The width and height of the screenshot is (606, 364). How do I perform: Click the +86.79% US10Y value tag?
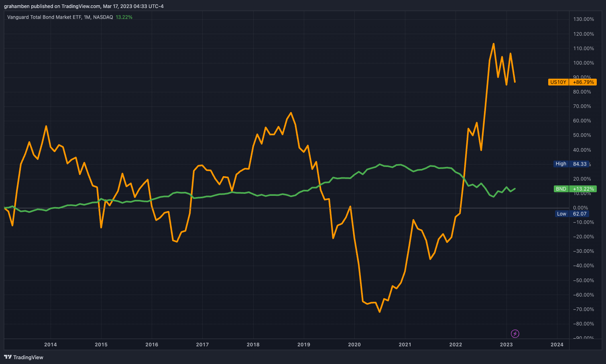tap(583, 82)
